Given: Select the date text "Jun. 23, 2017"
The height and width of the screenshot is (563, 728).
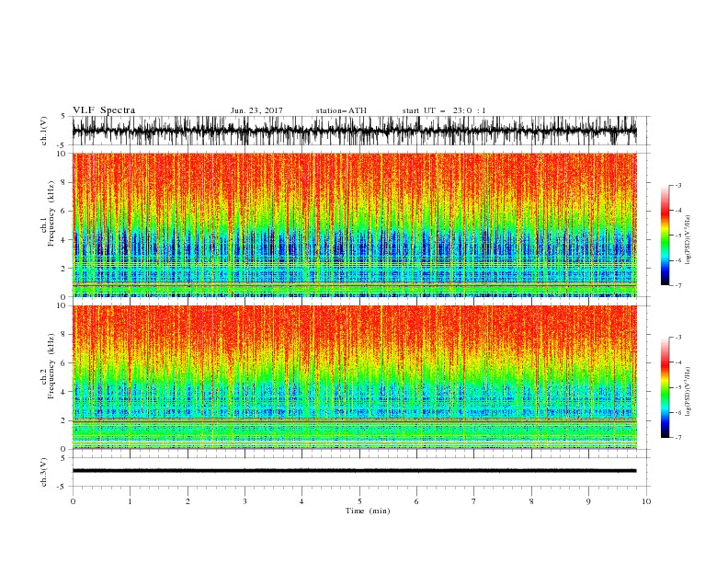Looking at the screenshot, I should [256, 110].
